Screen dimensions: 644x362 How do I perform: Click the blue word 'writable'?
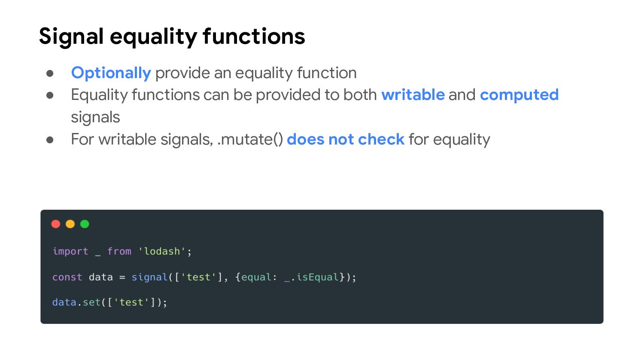[x=413, y=95]
